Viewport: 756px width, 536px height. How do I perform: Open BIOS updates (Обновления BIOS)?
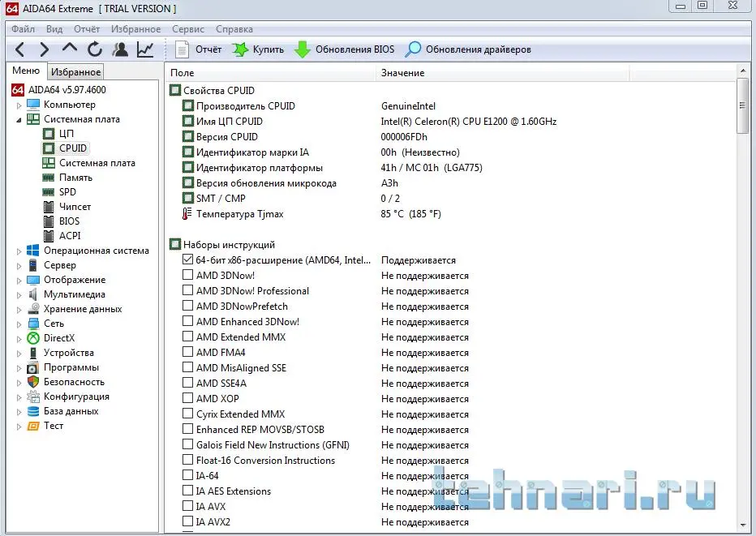click(344, 49)
